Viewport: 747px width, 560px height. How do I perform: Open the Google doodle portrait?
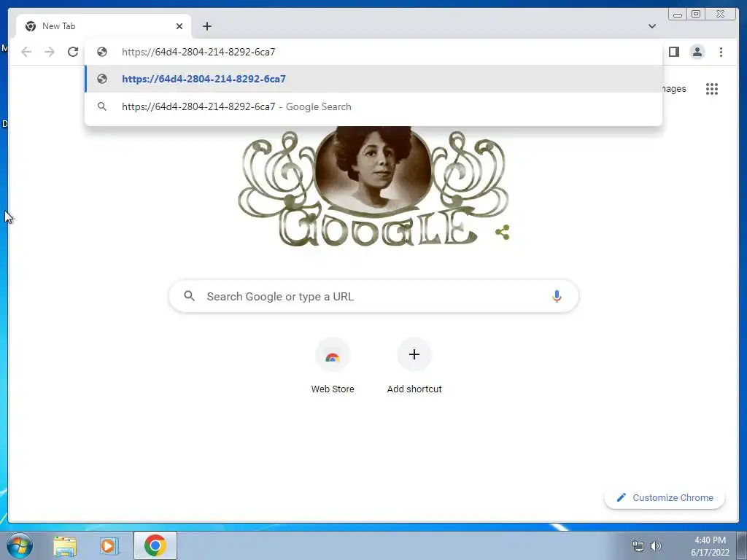(373, 169)
